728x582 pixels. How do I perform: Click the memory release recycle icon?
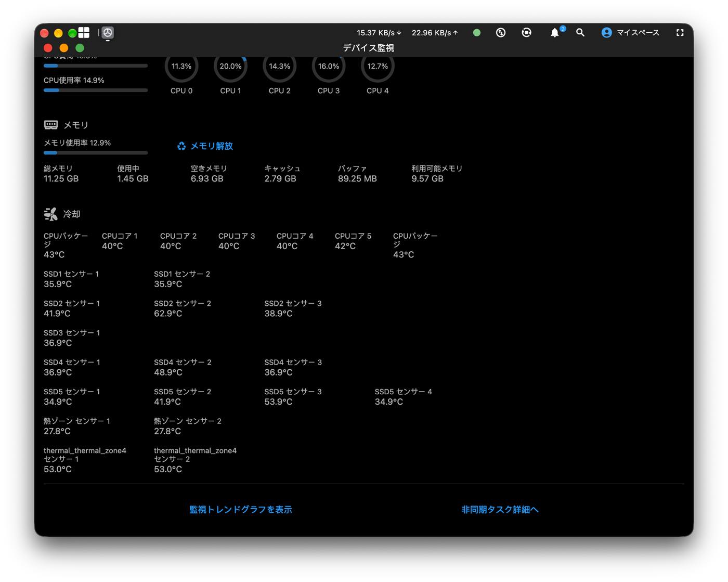(181, 146)
